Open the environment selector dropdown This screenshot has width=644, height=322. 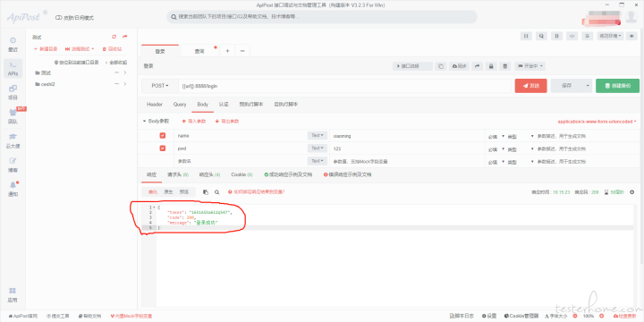coord(611,36)
